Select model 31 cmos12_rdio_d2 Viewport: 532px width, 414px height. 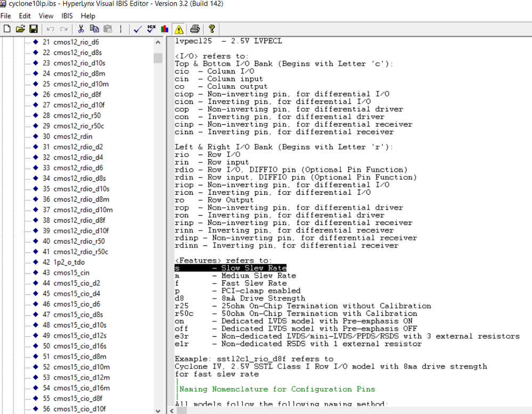coord(72,147)
